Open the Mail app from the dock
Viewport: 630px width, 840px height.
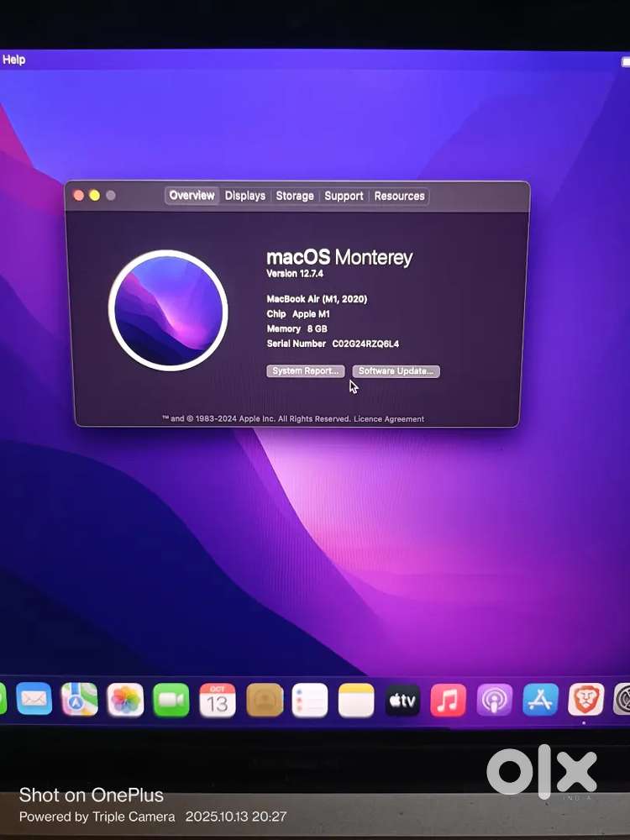tap(34, 699)
